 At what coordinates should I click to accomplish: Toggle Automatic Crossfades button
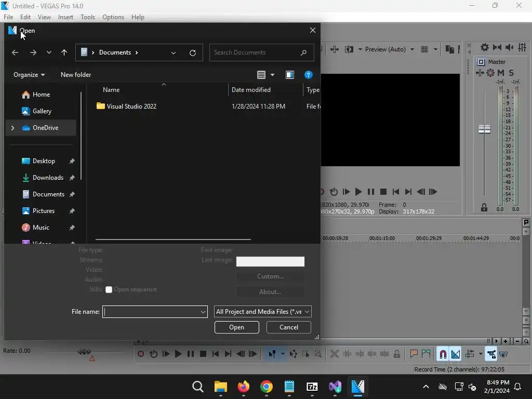(x=455, y=354)
